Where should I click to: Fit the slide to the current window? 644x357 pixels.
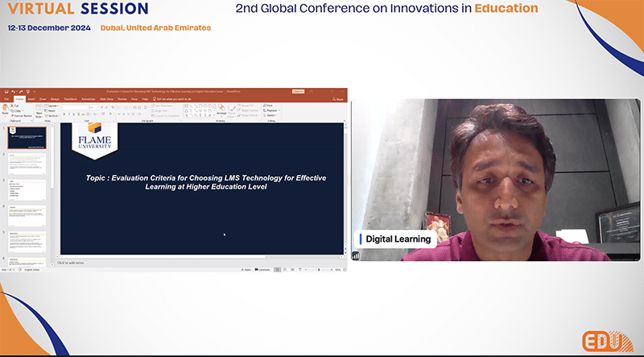(345, 270)
